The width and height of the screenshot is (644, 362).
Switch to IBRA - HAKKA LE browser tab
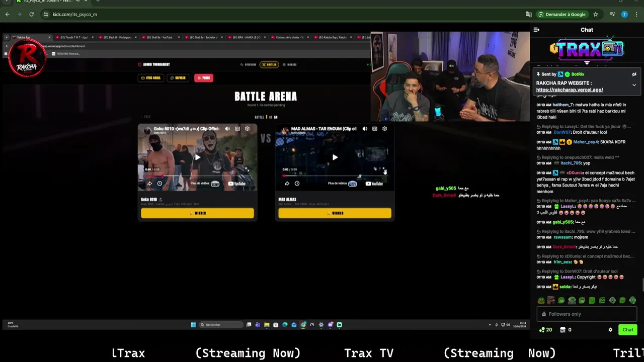click(247, 37)
